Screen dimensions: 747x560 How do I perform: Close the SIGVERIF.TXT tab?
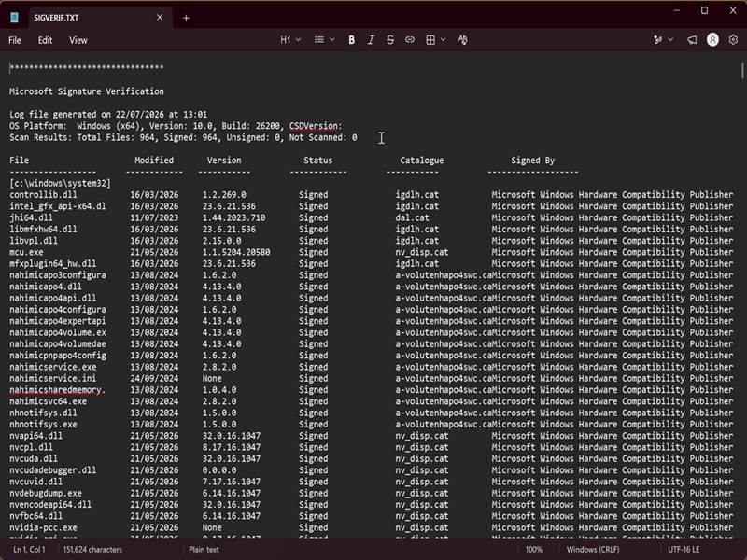(160, 18)
